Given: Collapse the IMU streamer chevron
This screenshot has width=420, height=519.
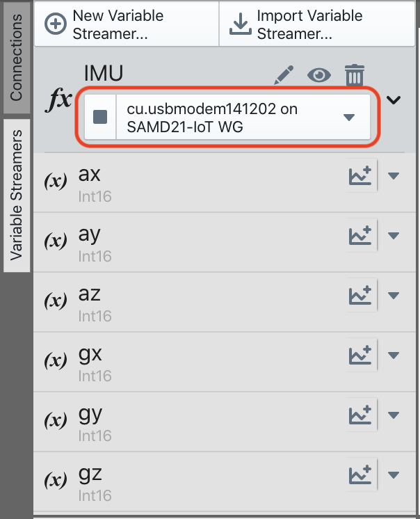Looking at the screenshot, I should [394, 100].
